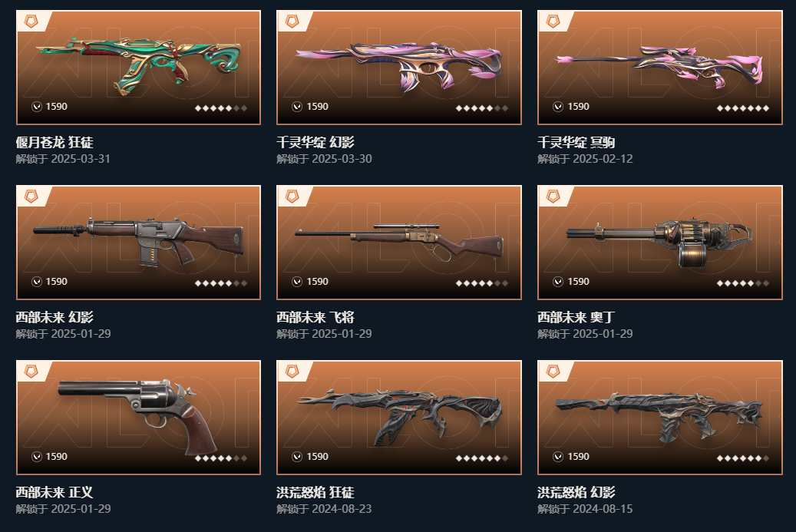
Task: Click the 洪荒怒焰 幻影 skin title
Action: [576, 492]
